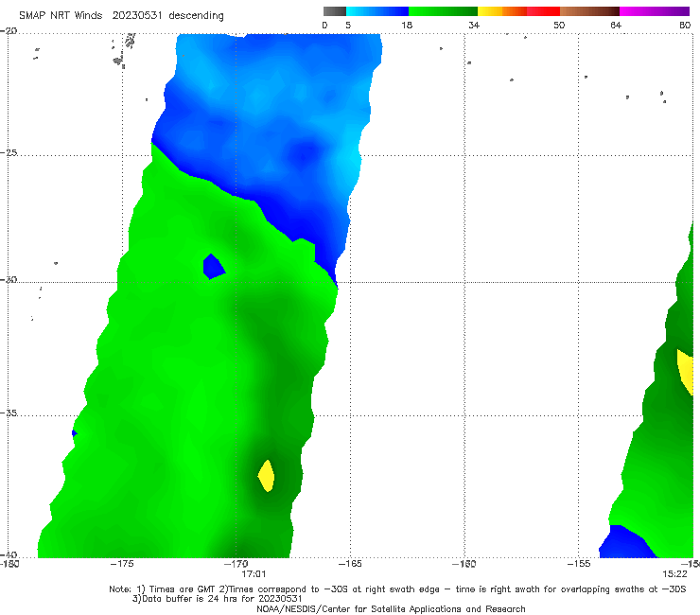Click the swath time label '15:22'
700x615 pixels.
[x=674, y=574]
